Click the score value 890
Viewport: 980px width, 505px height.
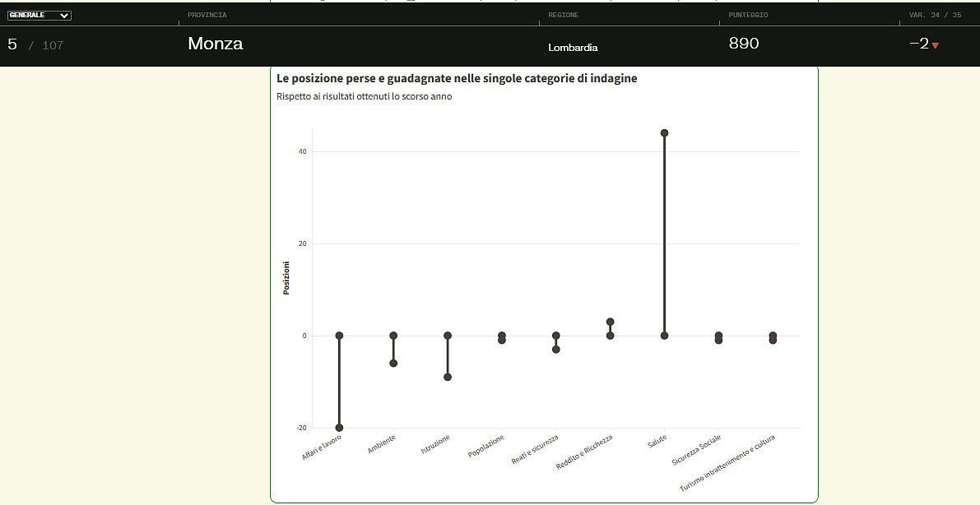[744, 44]
